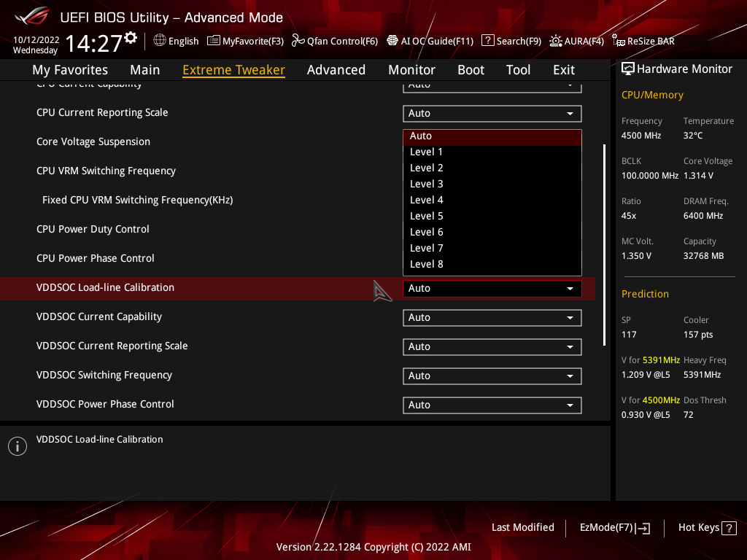
Task: Open the Tool tab
Action: [x=519, y=69]
